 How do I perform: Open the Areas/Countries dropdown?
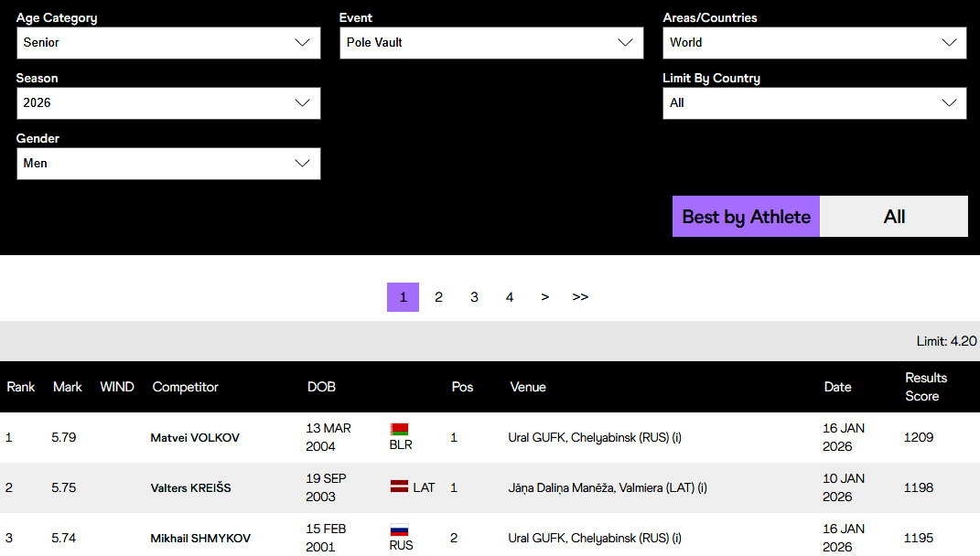(814, 43)
